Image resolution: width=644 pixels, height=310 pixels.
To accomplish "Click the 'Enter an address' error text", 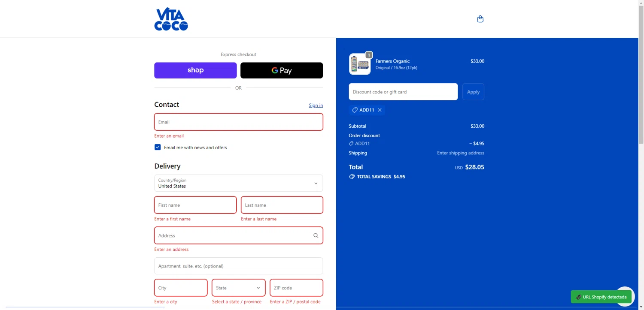I will pyautogui.click(x=171, y=250).
